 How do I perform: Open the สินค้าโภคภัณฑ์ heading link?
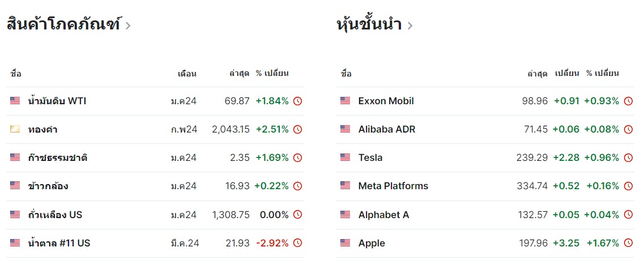tap(63, 25)
